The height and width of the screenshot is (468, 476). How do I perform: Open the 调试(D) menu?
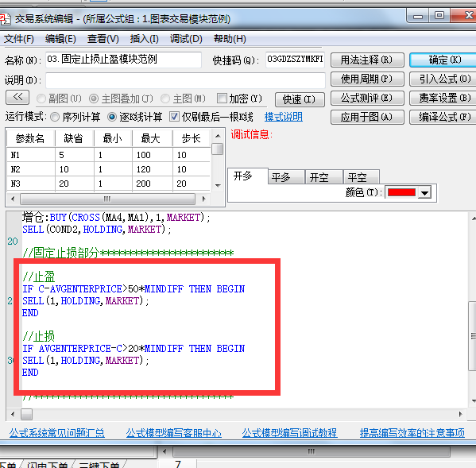click(186, 39)
